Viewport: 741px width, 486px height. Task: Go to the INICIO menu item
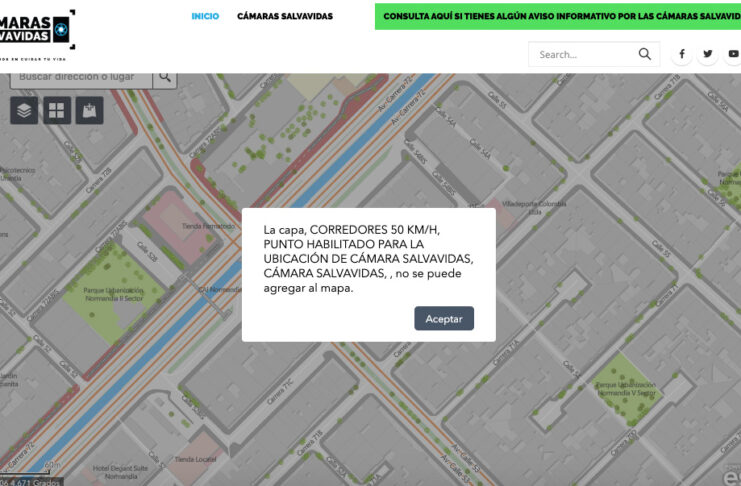pyautogui.click(x=205, y=16)
